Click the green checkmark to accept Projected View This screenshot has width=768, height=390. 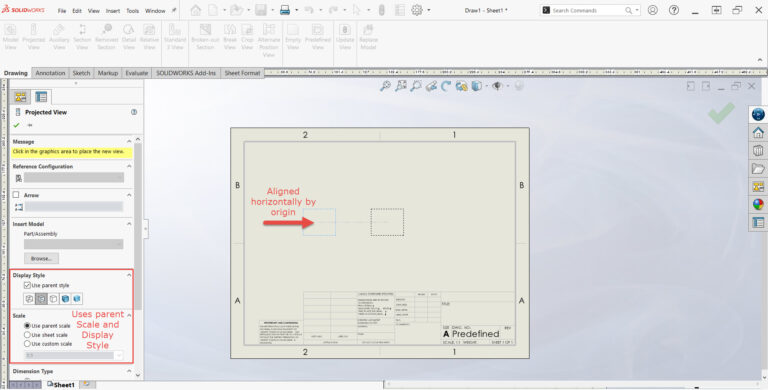point(17,125)
